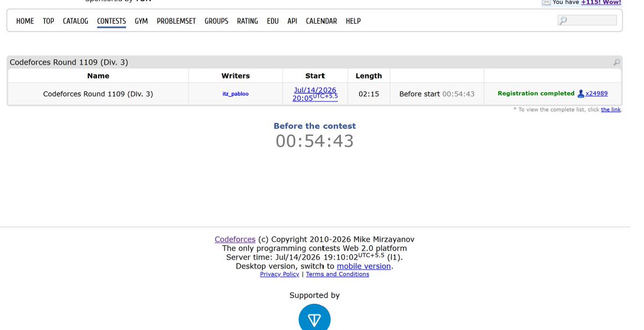Image resolution: width=644 pixels, height=330 pixels.
Task: Click the participant icon next to x24989
Action: click(x=581, y=93)
